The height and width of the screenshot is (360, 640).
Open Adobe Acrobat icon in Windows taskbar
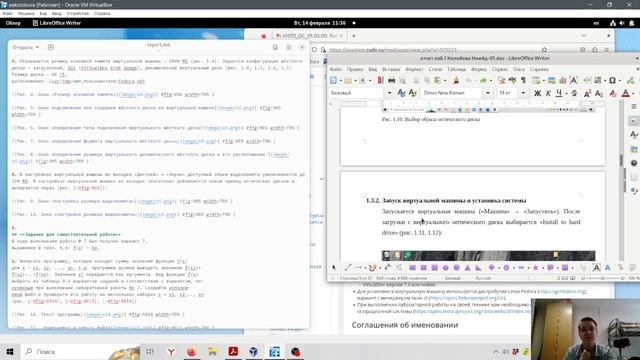pos(233,351)
